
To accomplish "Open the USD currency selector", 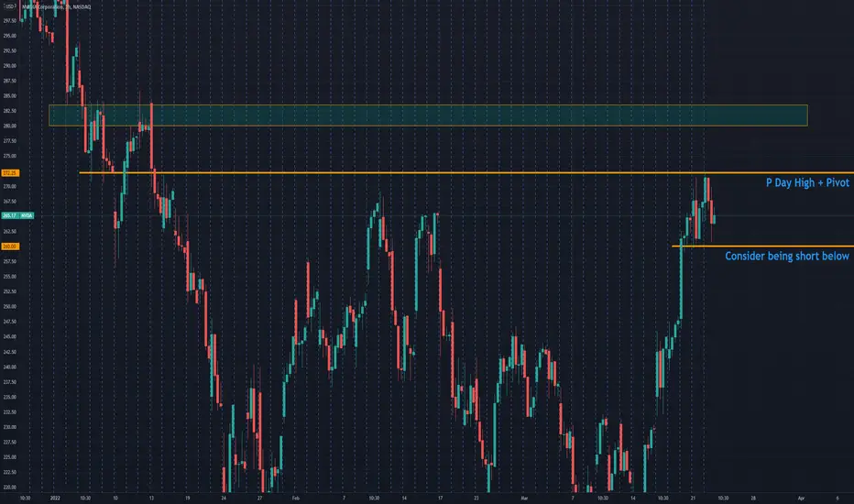I will [x=10, y=6].
